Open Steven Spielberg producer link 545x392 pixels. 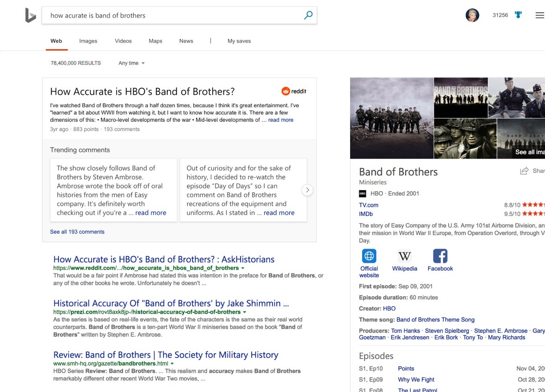point(447,330)
